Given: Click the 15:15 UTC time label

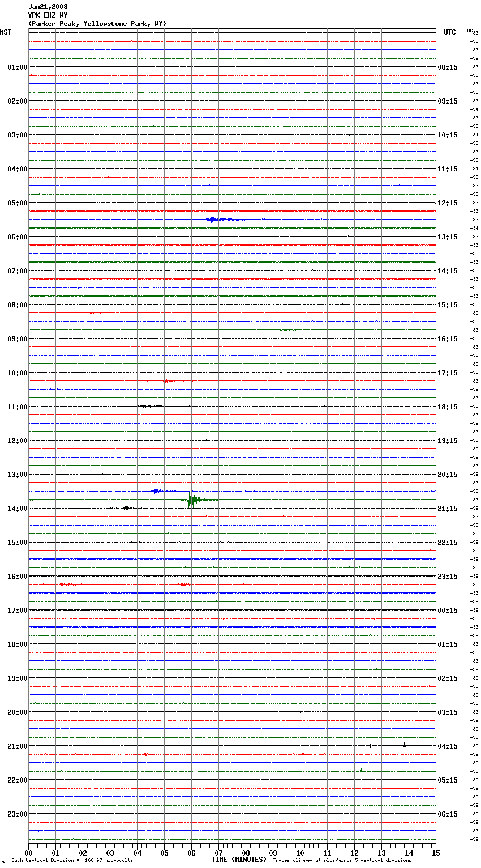Looking at the screenshot, I should point(448,305).
